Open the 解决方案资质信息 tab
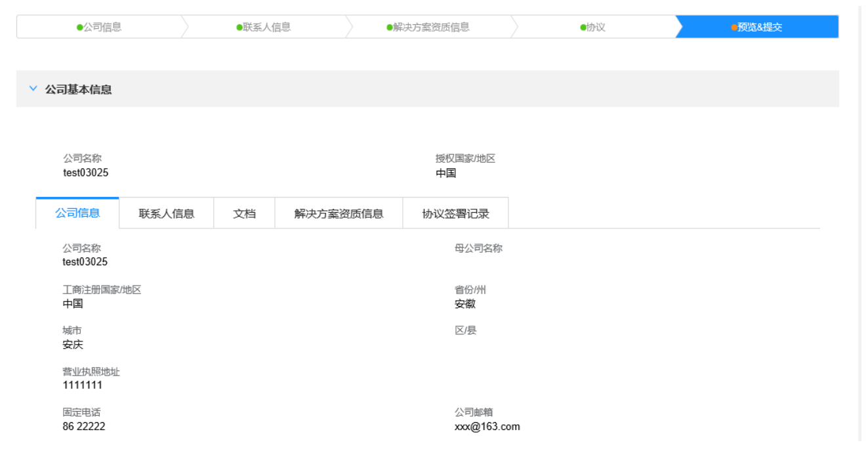 339,213
